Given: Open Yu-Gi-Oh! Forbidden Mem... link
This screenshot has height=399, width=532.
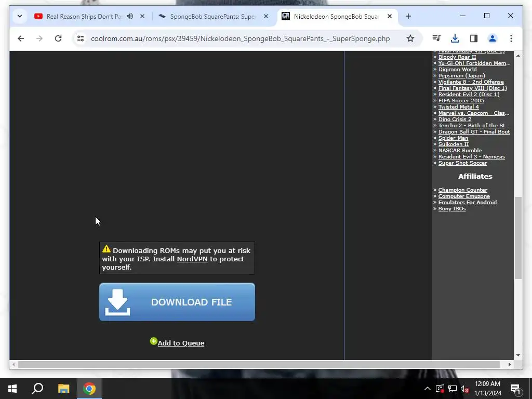Looking at the screenshot, I should pyautogui.click(x=474, y=63).
